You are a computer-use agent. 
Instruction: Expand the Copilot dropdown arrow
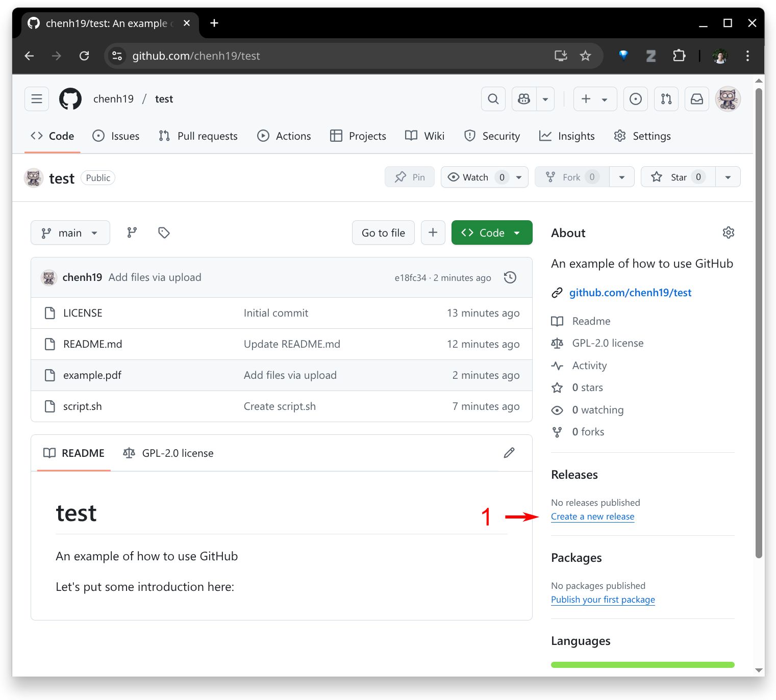tap(545, 99)
